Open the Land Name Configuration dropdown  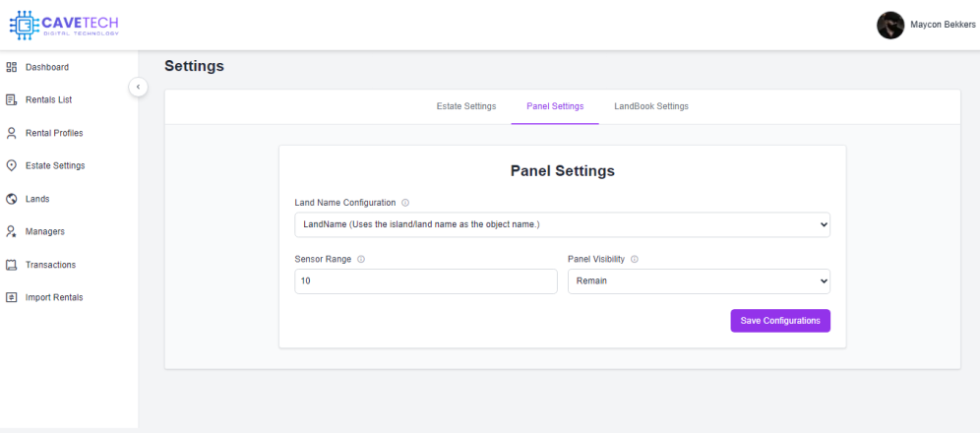coord(562,224)
